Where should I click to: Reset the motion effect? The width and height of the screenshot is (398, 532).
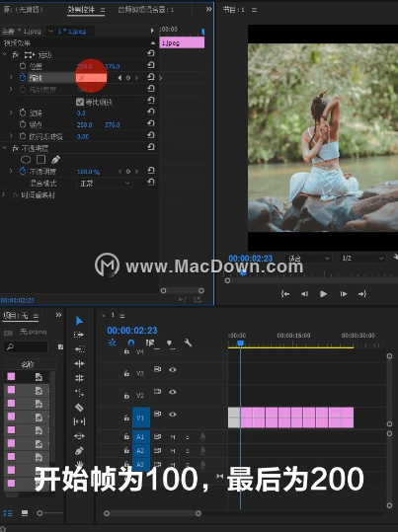point(151,53)
